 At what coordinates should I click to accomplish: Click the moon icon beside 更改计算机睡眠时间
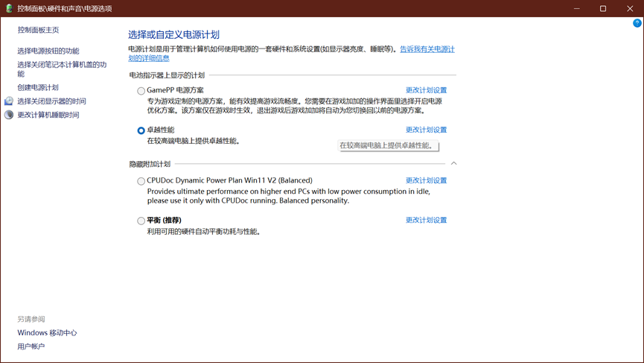(x=9, y=115)
